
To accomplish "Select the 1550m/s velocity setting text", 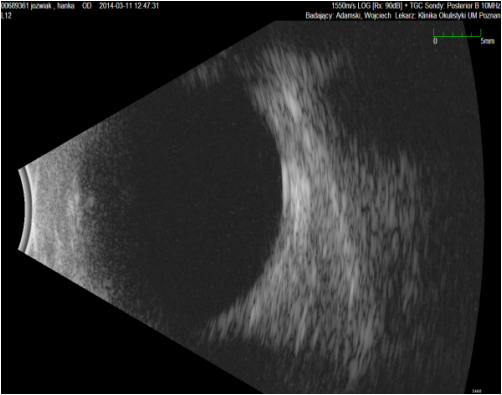I will (344, 6).
